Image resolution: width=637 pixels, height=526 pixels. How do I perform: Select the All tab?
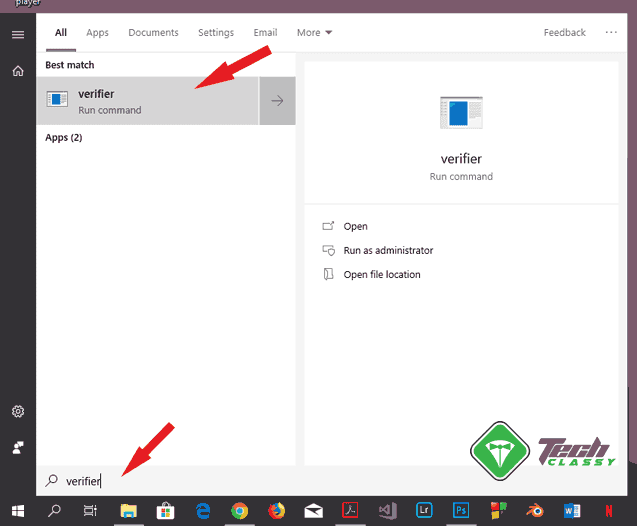pos(61,32)
